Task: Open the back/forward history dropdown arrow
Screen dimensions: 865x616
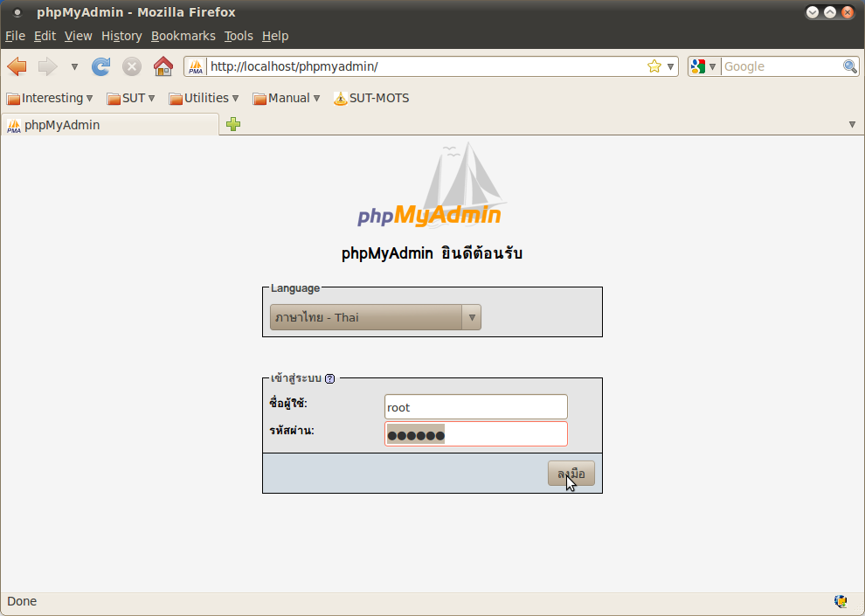Action: click(x=74, y=66)
